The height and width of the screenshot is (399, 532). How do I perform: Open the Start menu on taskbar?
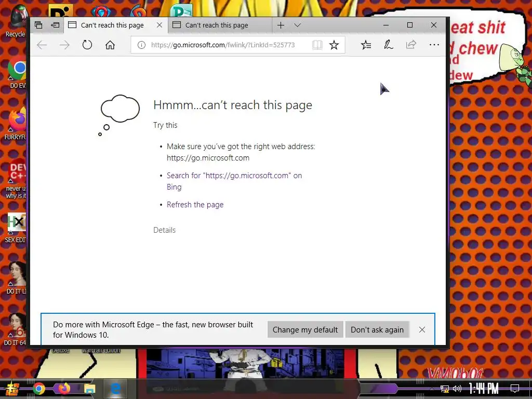pyautogui.click(x=11, y=389)
